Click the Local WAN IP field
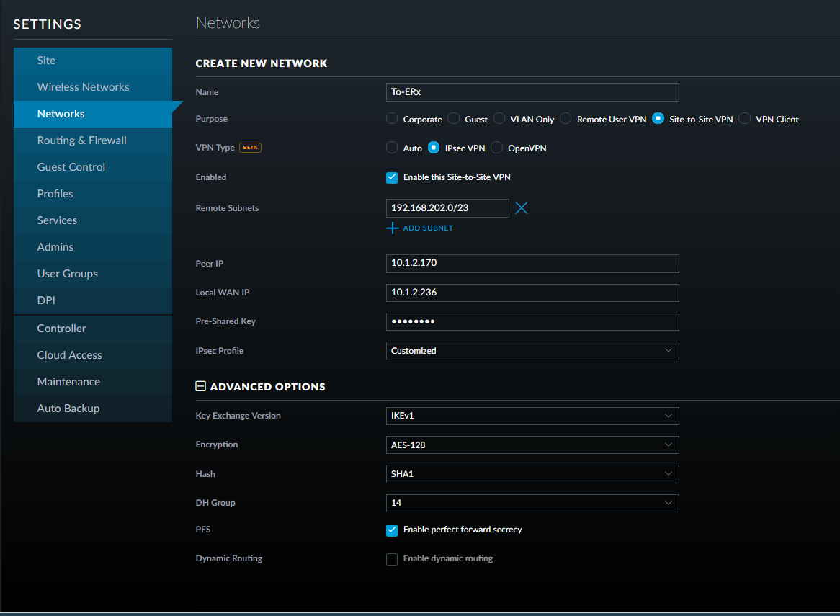The image size is (840, 616). point(532,293)
